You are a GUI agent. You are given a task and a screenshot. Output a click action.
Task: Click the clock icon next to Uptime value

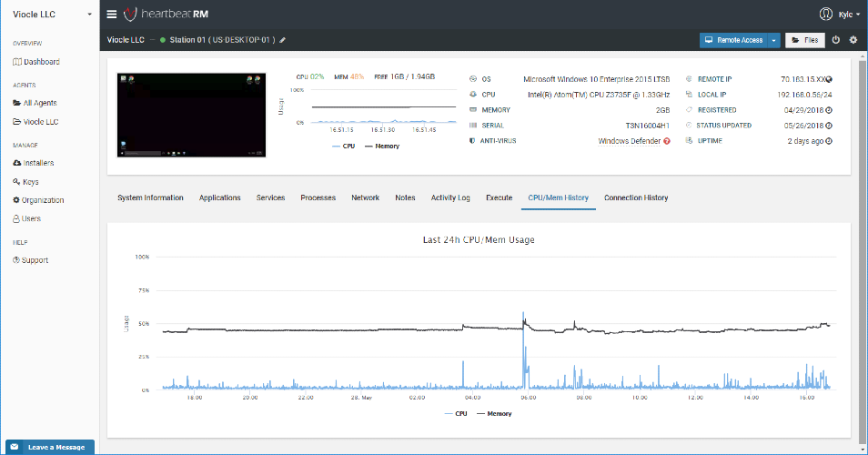tap(829, 141)
